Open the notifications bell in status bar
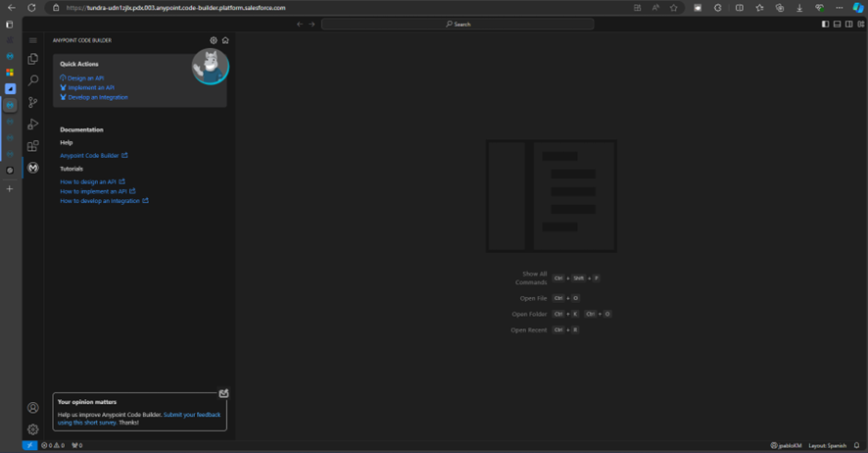The height and width of the screenshot is (453, 868). 856,445
